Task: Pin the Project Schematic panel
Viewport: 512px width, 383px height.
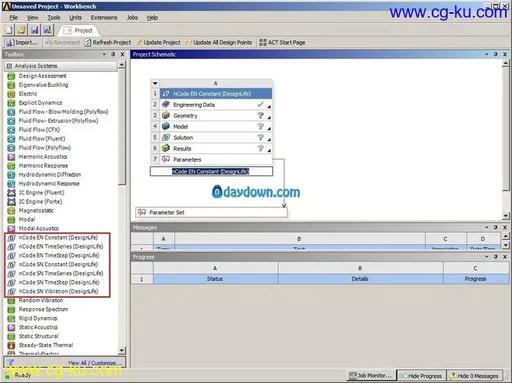Action: (496, 54)
